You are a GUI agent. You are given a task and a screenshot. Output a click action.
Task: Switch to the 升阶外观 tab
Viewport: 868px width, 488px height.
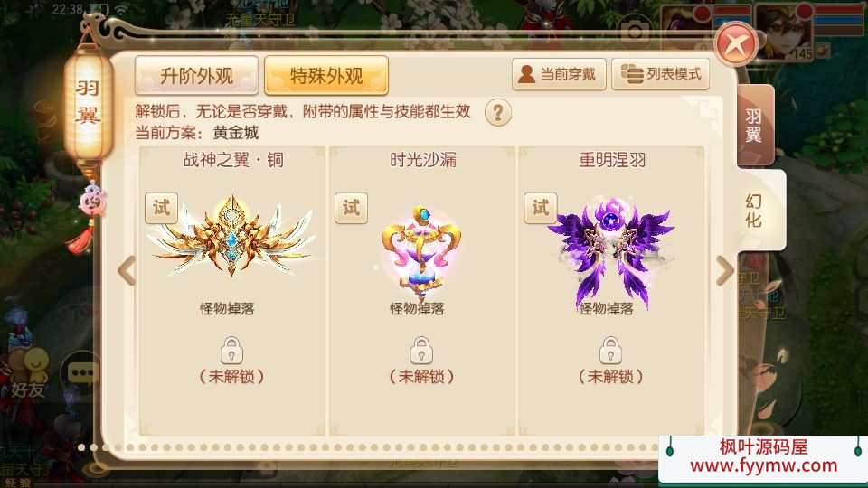196,75
